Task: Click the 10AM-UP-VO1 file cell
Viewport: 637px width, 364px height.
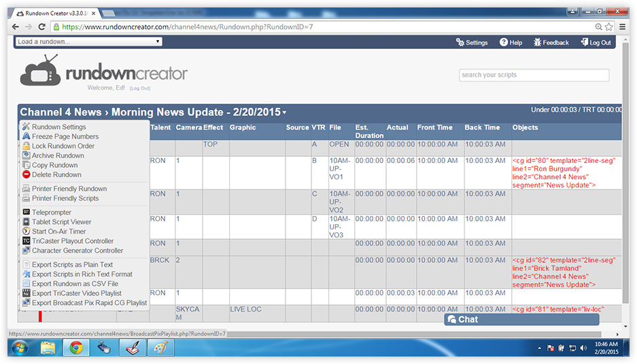Action: click(x=341, y=173)
